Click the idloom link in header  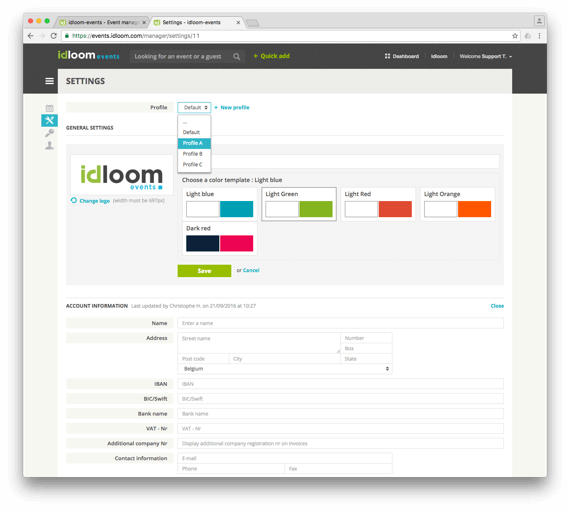coord(439,56)
